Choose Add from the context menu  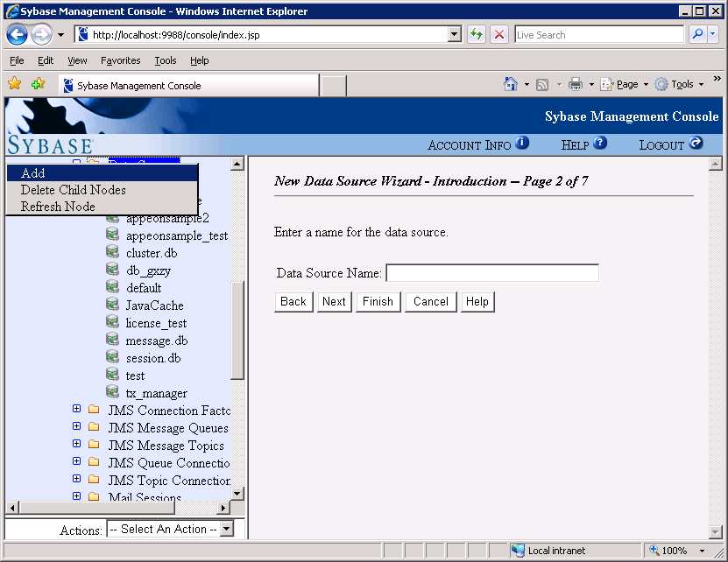[x=102, y=172]
